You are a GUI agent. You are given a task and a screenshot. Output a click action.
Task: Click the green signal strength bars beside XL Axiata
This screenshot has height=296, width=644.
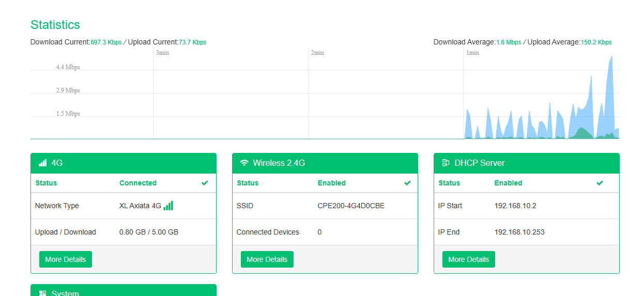[x=168, y=206]
